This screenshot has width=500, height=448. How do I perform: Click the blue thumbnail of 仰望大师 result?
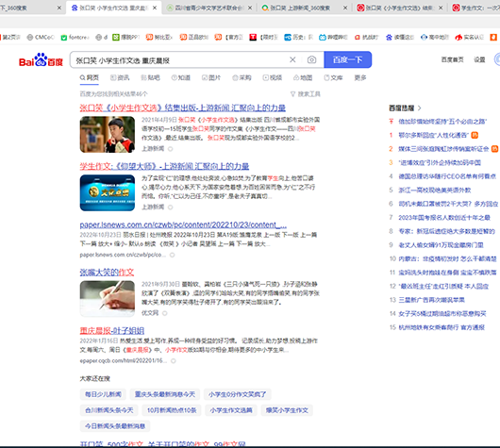[108, 193]
